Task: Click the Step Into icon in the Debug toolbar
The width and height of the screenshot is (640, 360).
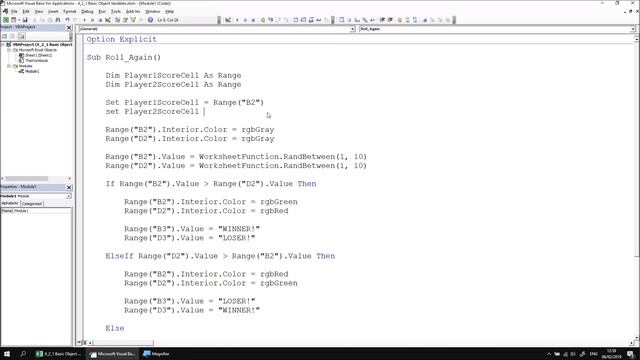Action: tap(270, 20)
